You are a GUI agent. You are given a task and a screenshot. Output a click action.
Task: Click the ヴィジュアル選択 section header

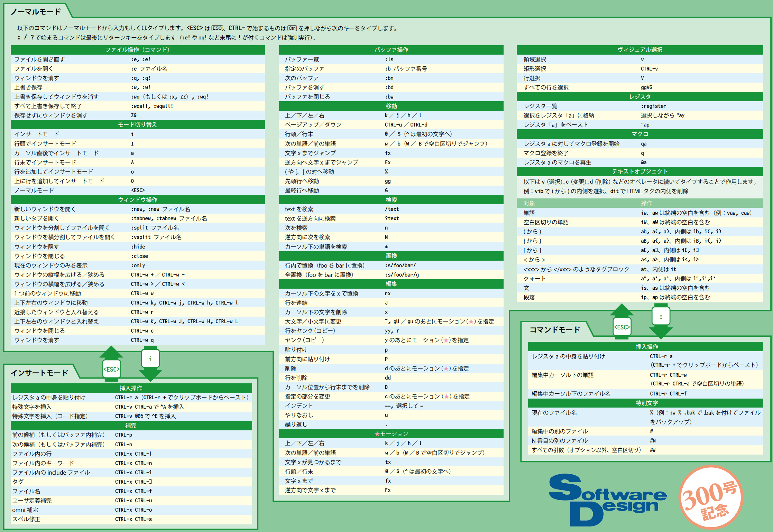(640, 50)
